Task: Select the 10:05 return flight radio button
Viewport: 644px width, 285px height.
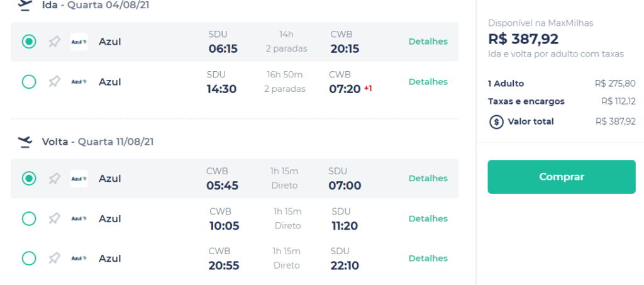Action: pyautogui.click(x=29, y=218)
